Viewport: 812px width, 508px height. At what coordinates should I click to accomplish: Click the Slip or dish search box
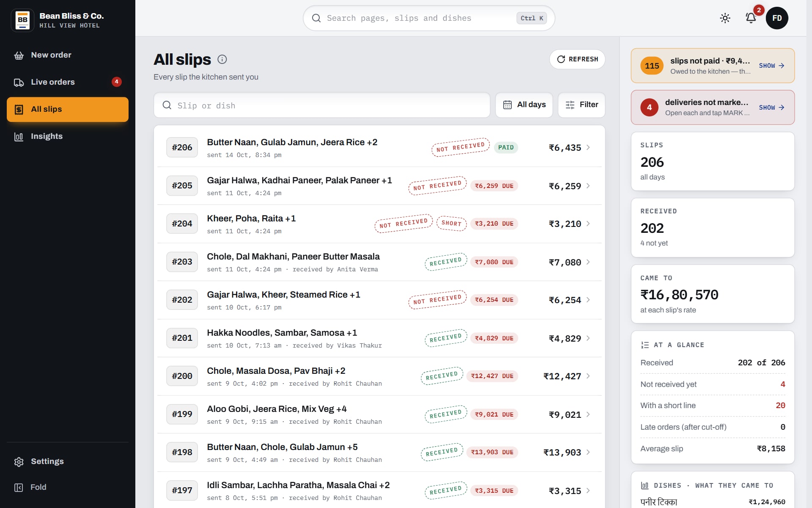(322, 105)
